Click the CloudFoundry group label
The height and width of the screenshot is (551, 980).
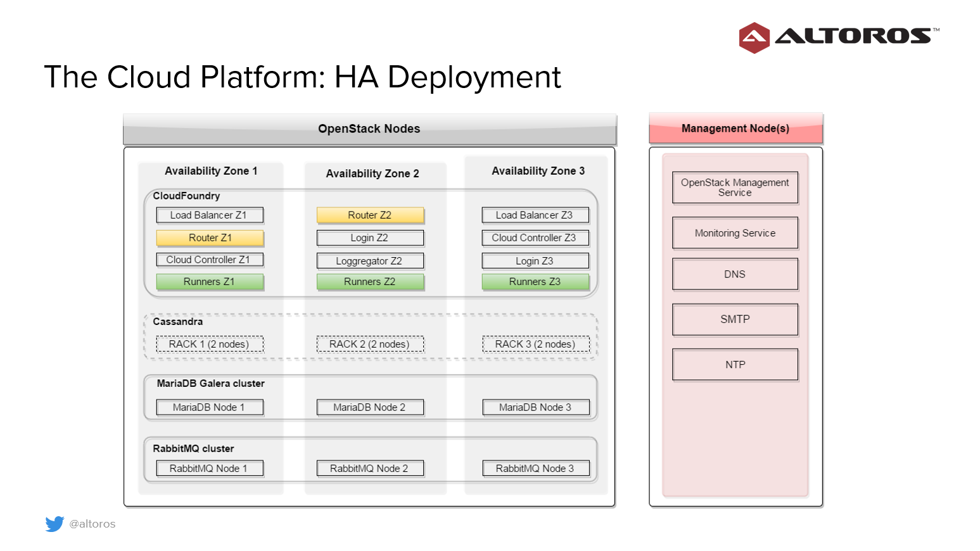tap(186, 196)
